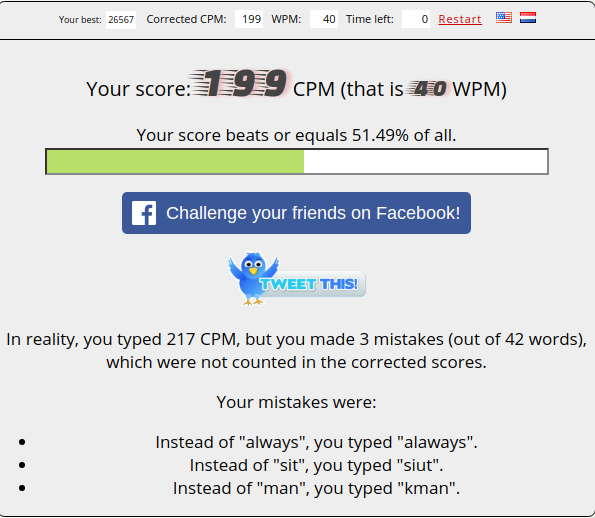
Task: Click the Corrected CPM value field
Action: coord(249,19)
